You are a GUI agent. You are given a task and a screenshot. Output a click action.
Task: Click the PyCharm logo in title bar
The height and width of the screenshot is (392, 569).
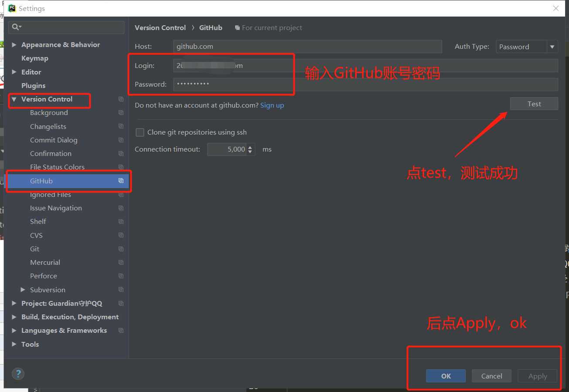click(12, 8)
